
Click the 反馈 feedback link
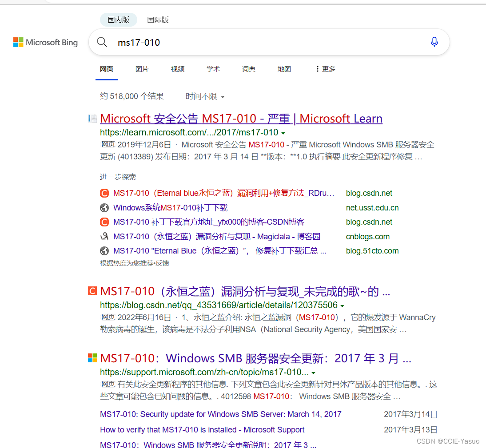tap(162, 263)
